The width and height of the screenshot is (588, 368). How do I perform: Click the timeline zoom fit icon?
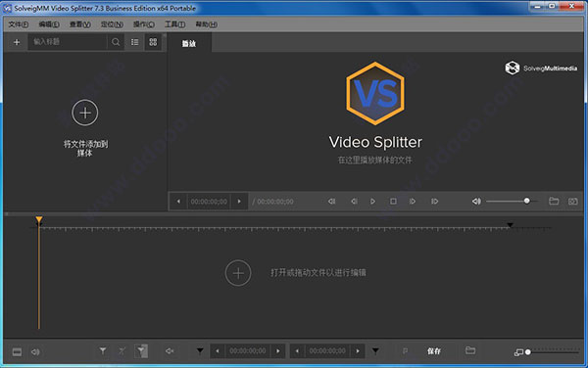[518, 352]
